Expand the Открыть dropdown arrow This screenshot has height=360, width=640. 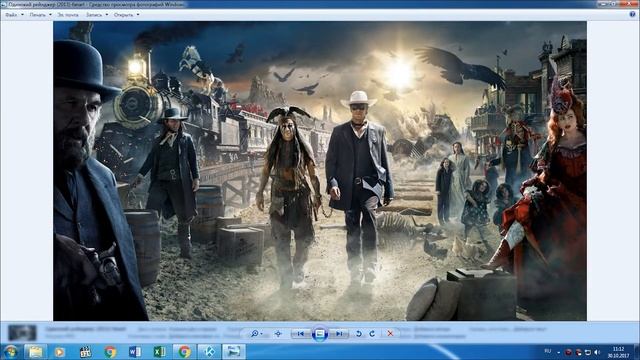point(138,15)
